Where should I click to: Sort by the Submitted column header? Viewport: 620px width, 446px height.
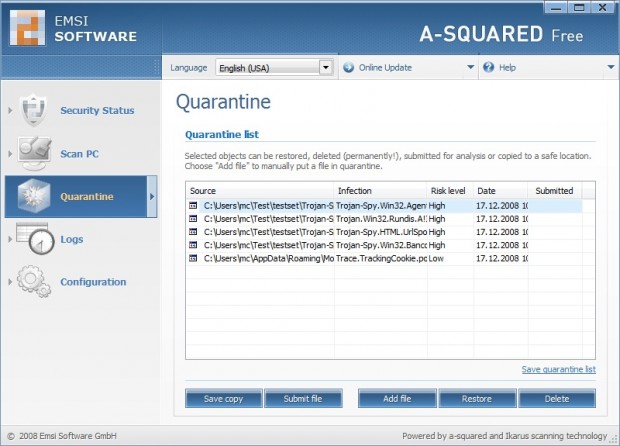(x=555, y=191)
